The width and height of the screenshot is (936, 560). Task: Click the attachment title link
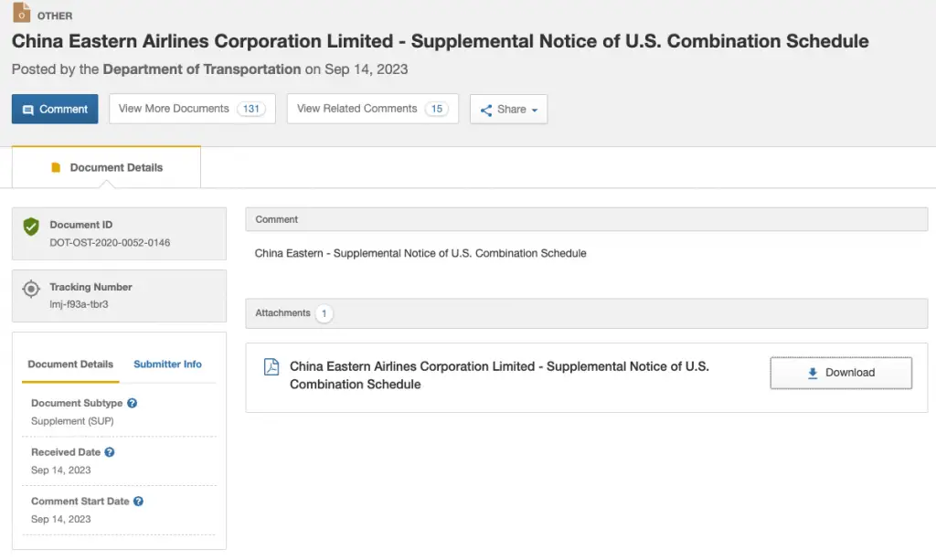pyautogui.click(x=499, y=375)
